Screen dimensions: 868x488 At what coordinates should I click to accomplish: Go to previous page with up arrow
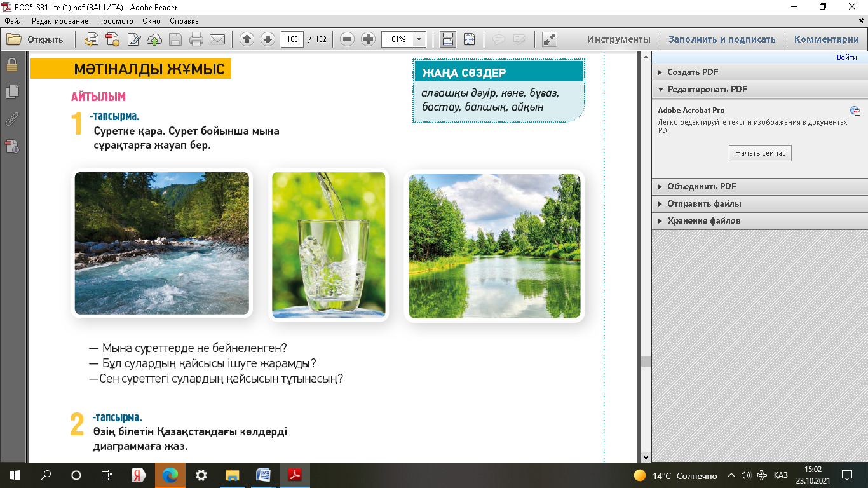tap(247, 39)
